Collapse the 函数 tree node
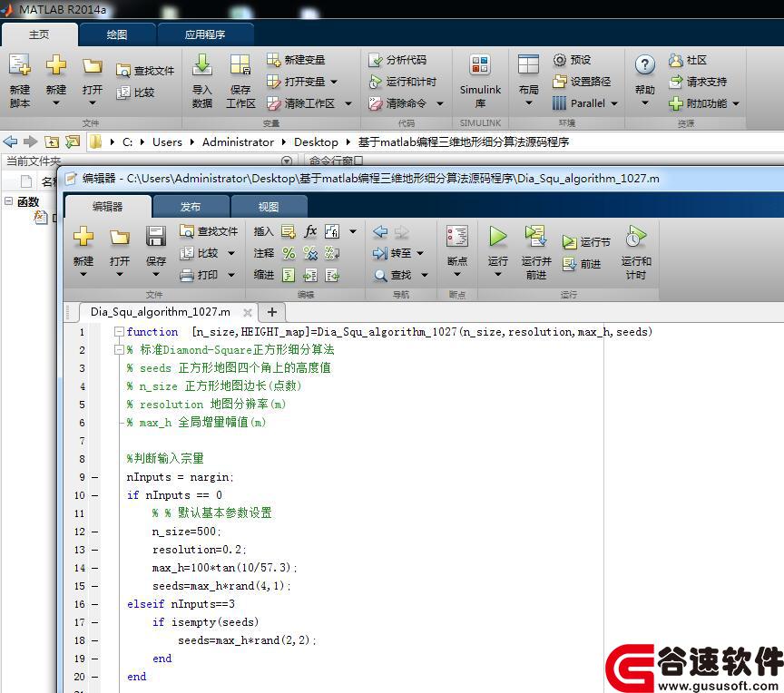Screen dimensions: 784x693 pyautogui.click(x=8, y=201)
